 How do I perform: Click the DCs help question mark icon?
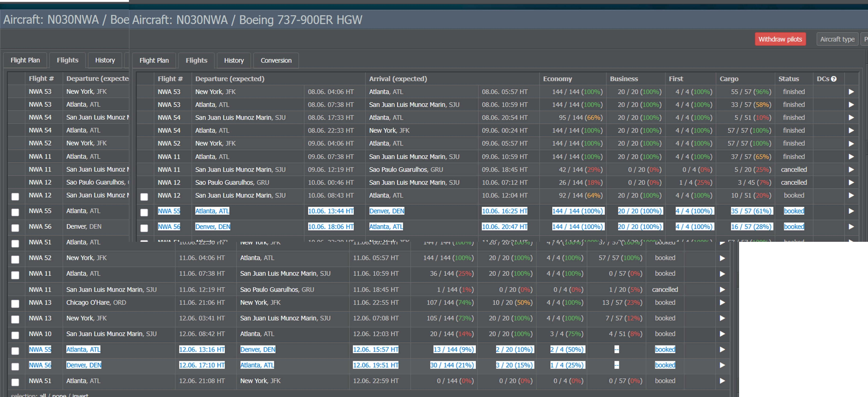pos(834,79)
